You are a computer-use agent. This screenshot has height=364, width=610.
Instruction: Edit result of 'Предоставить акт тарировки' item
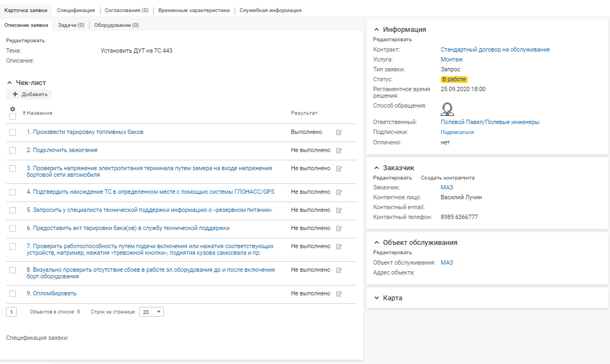pos(339,228)
